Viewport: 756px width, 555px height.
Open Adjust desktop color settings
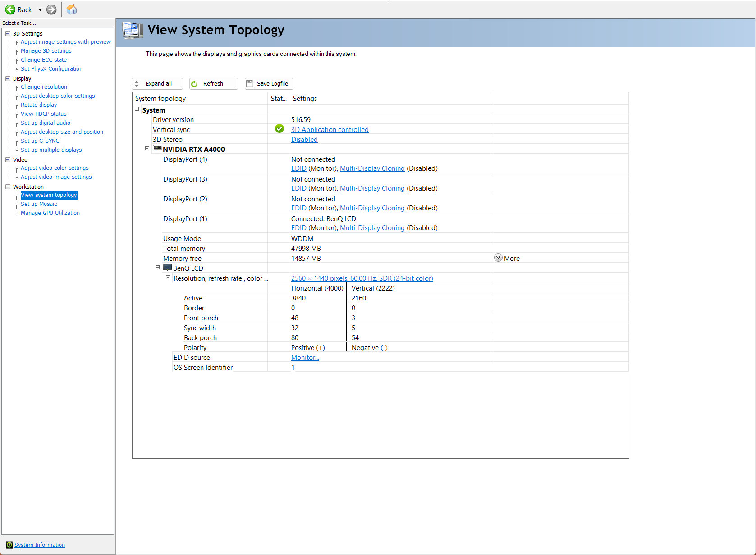pos(58,96)
